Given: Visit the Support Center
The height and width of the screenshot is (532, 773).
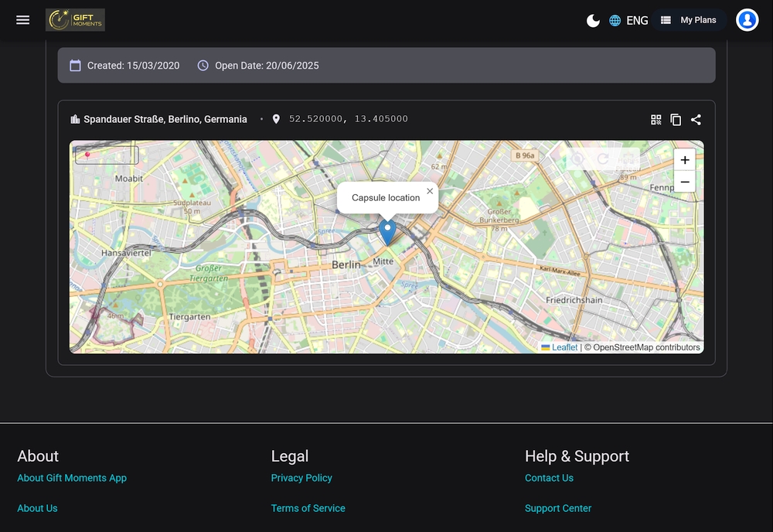Looking at the screenshot, I should [558, 508].
